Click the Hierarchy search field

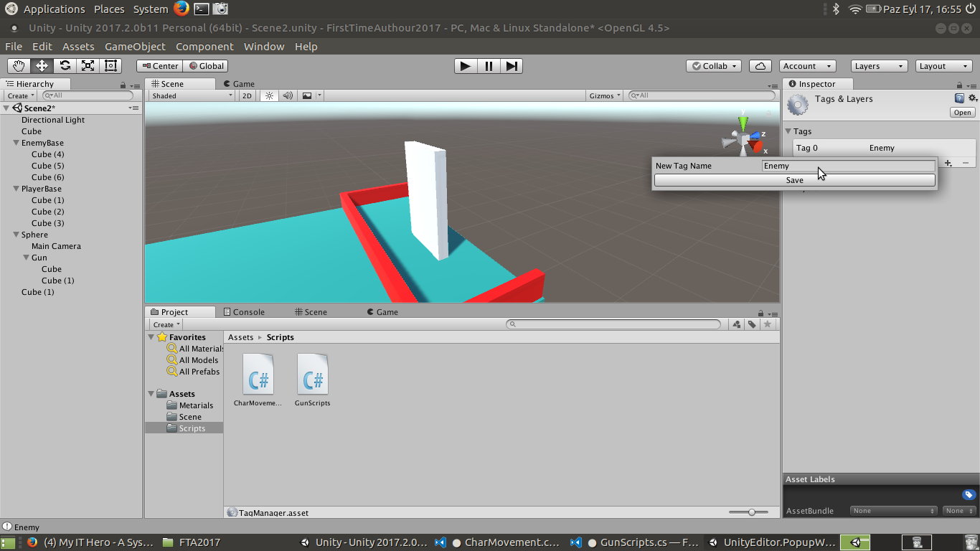coord(88,95)
